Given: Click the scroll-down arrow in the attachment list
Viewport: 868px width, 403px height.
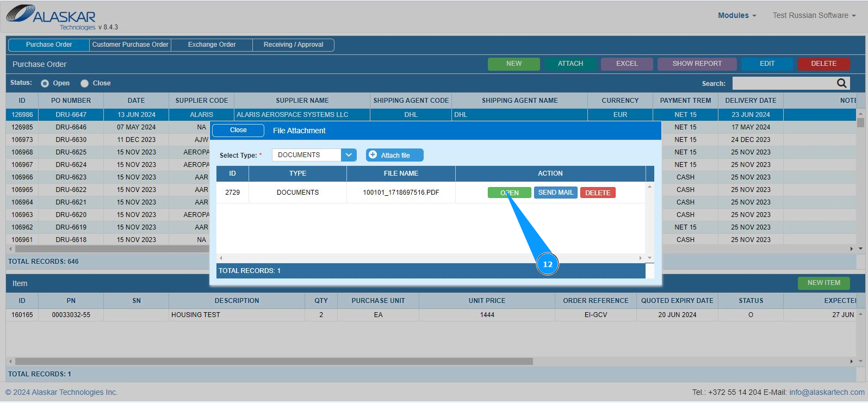Looking at the screenshot, I should tap(649, 258).
